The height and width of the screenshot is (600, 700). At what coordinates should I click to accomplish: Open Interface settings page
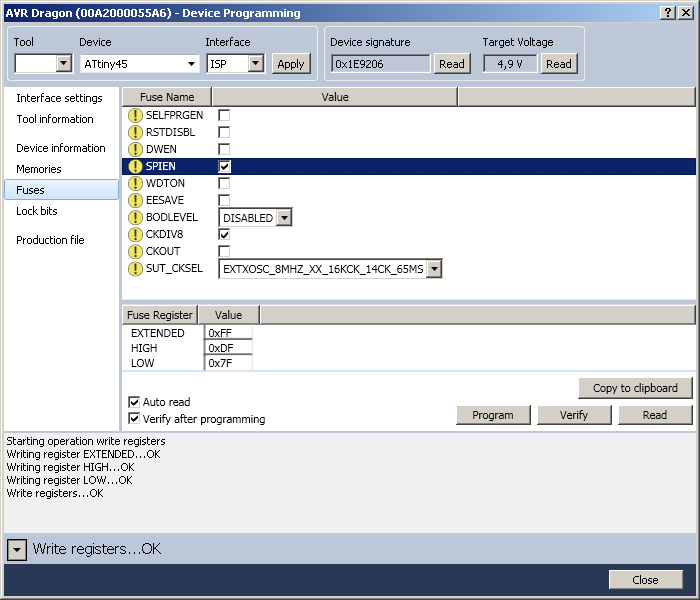click(x=59, y=98)
